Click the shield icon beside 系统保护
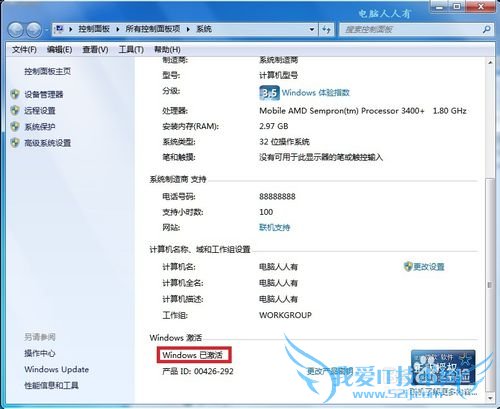The height and width of the screenshot is (409, 500). pos(15,127)
